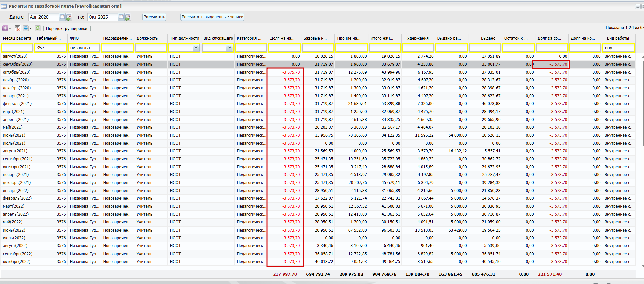Refresh the table with green arrows icon
644x284 pixels.
pos(38,28)
